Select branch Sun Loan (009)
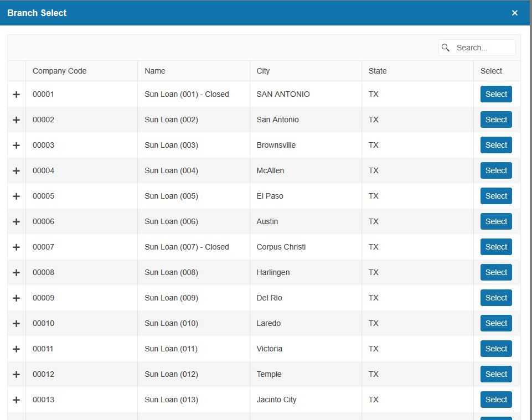 [496, 298]
